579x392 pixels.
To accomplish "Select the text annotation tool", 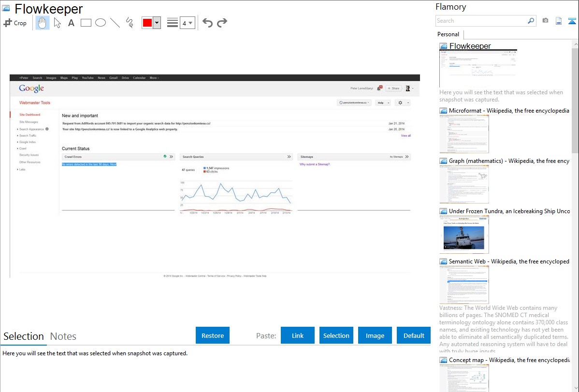I will pos(71,23).
